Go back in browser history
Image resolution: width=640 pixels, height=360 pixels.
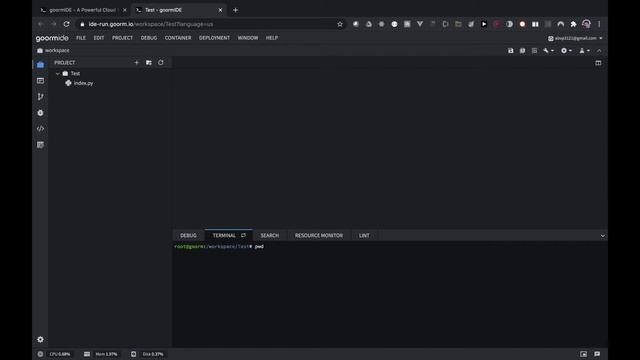41,24
